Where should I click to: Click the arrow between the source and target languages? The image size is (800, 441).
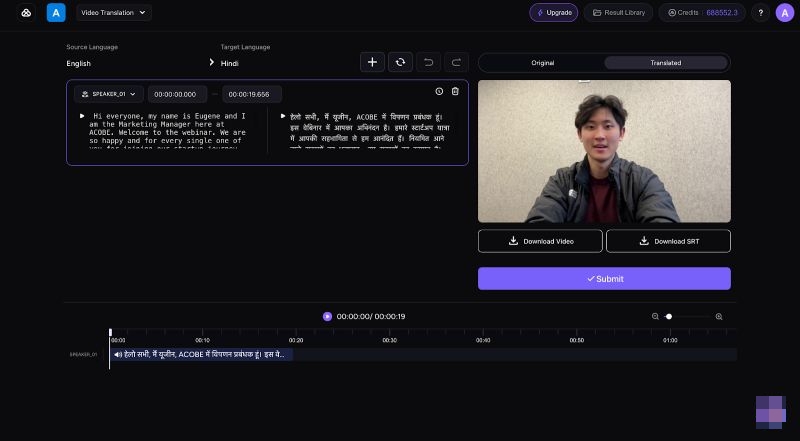pos(211,62)
